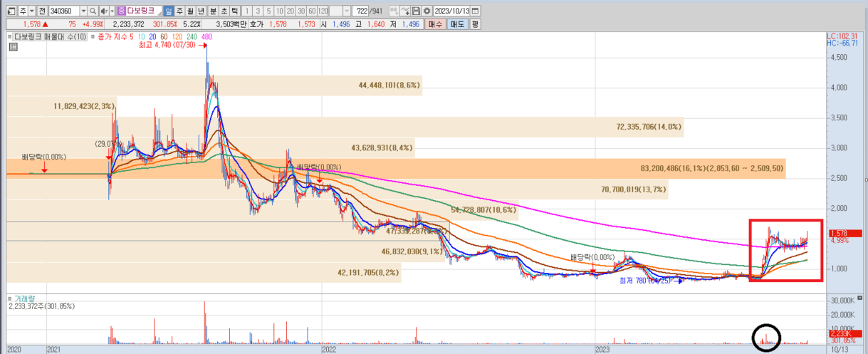Click the 전 button
Image resolution: width=868 pixels, height=354 pixels.
click(43, 11)
